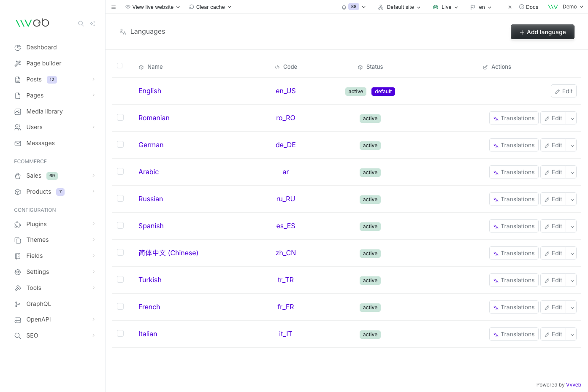Toggle the select-all checkbox in table header

(120, 66)
